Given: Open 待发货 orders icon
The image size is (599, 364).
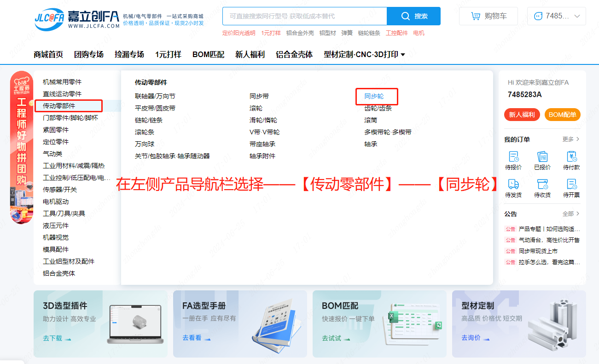Looking at the screenshot, I should (513, 184).
